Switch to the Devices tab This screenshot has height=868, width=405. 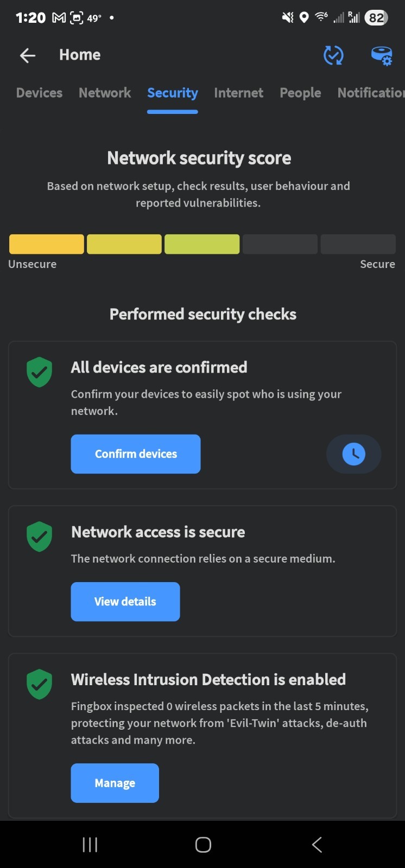39,93
